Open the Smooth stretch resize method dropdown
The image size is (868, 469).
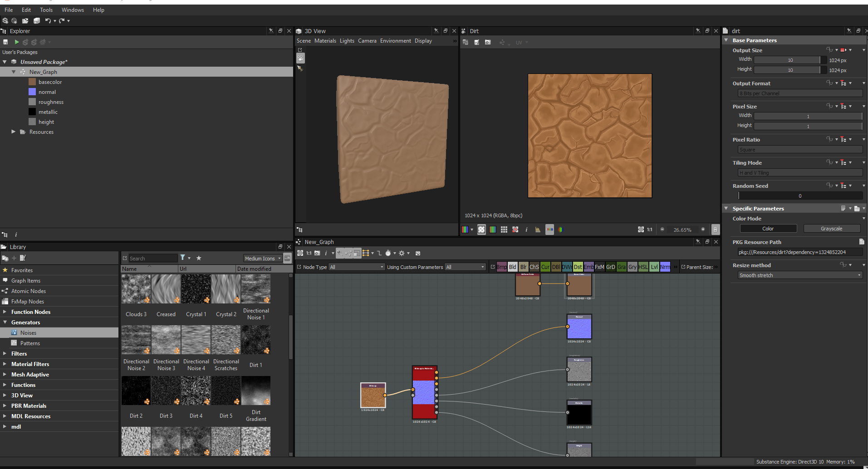[800, 275]
